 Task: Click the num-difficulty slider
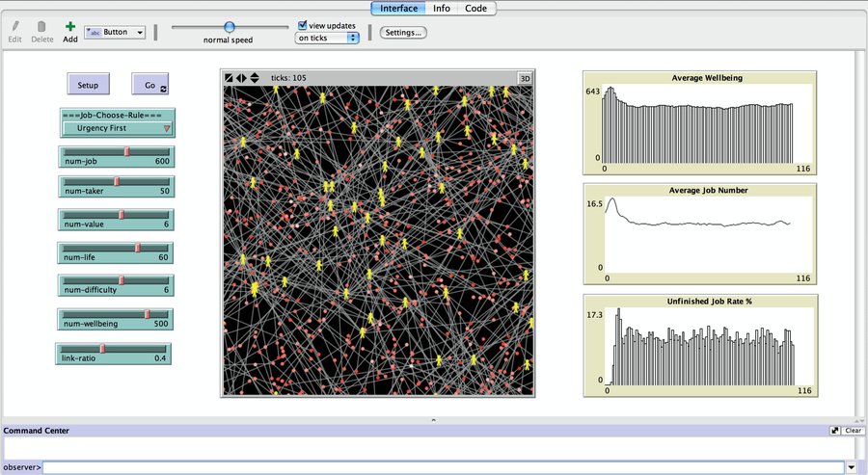(x=115, y=285)
